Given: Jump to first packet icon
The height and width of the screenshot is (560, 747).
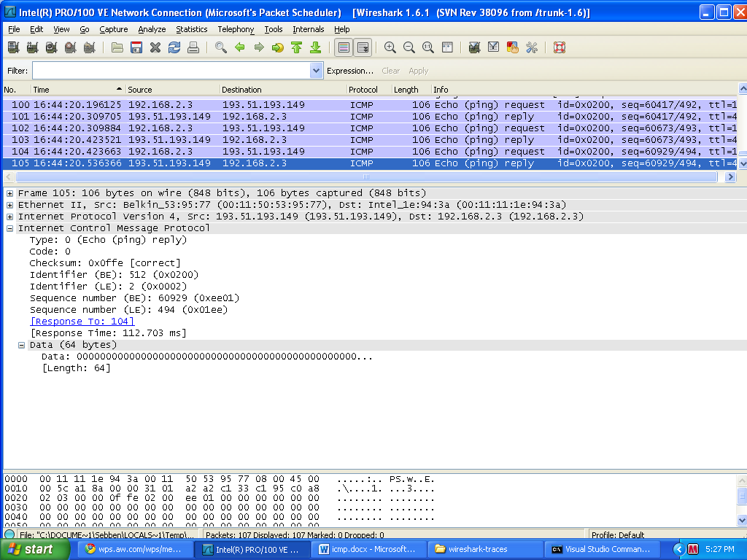Looking at the screenshot, I should [296, 47].
